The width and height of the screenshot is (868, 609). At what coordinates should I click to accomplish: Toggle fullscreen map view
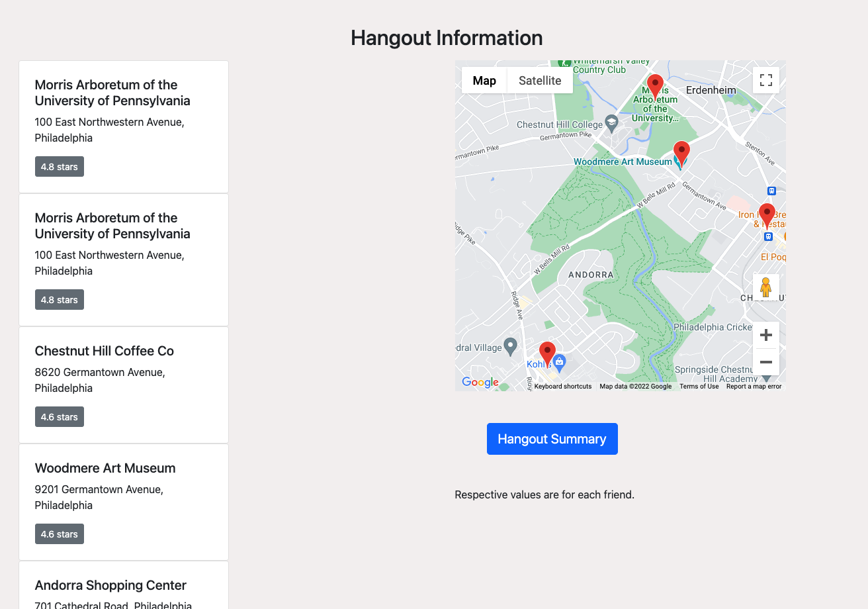tap(766, 80)
